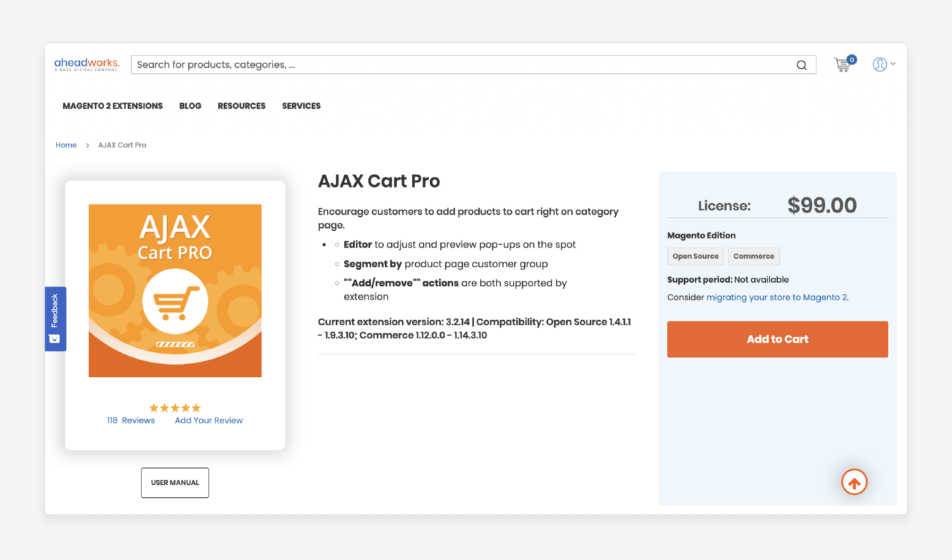The height and width of the screenshot is (560, 952).
Task: Open the user account menu
Action: (x=884, y=64)
